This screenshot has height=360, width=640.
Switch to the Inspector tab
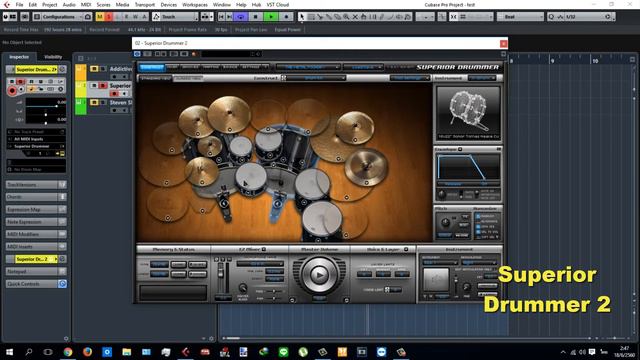[x=19, y=57]
